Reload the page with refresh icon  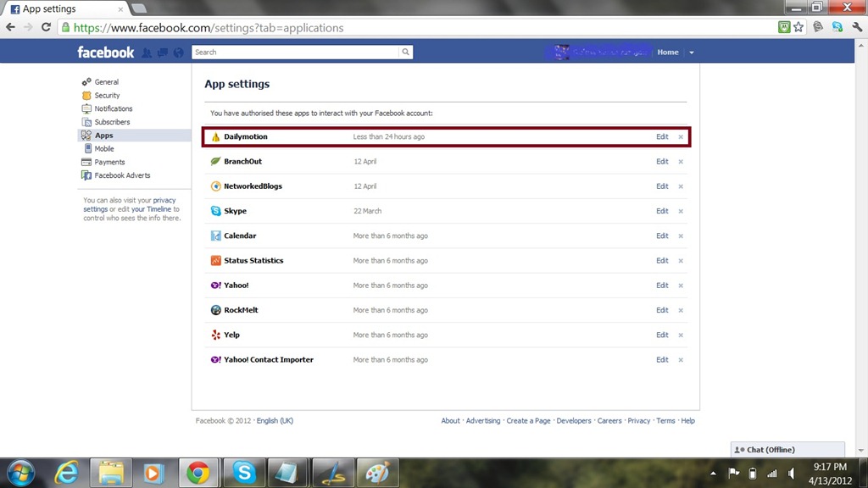[47, 27]
